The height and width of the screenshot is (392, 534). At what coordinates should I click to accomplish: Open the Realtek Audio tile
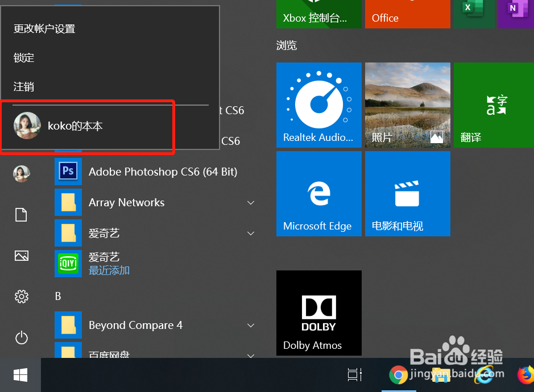pyautogui.click(x=319, y=105)
